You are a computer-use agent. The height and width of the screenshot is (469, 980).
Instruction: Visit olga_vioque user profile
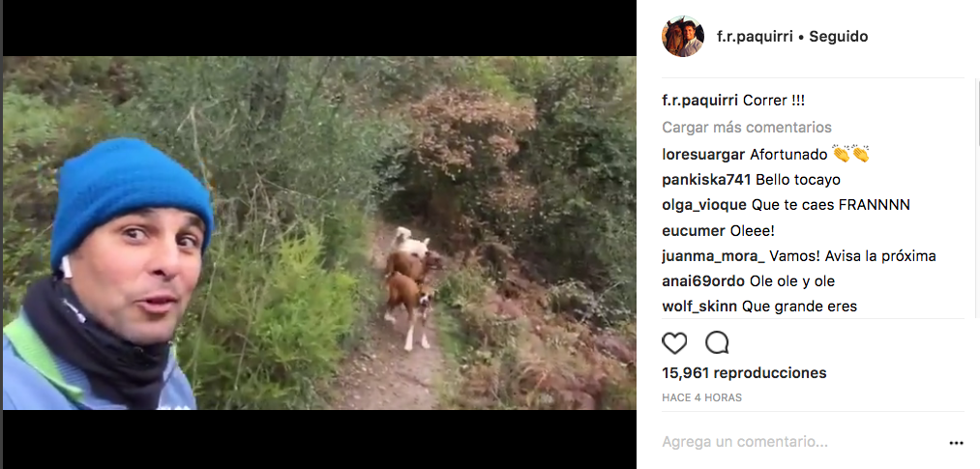click(x=704, y=205)
